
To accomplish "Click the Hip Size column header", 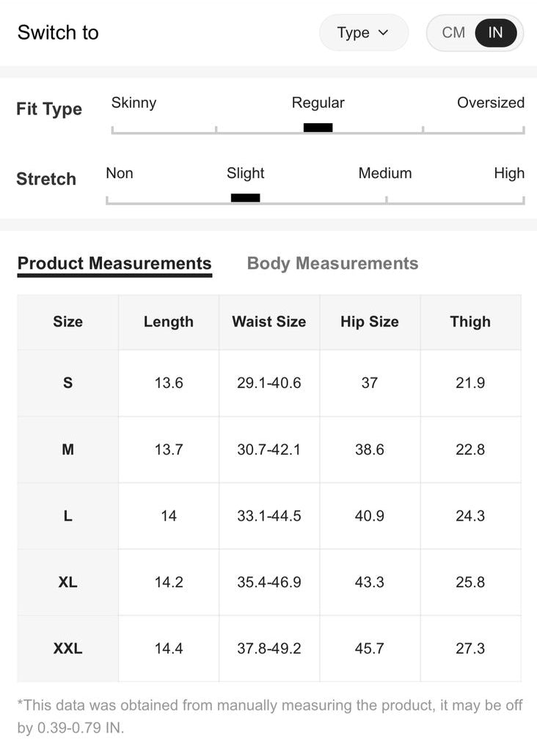I will coord(370,322).
